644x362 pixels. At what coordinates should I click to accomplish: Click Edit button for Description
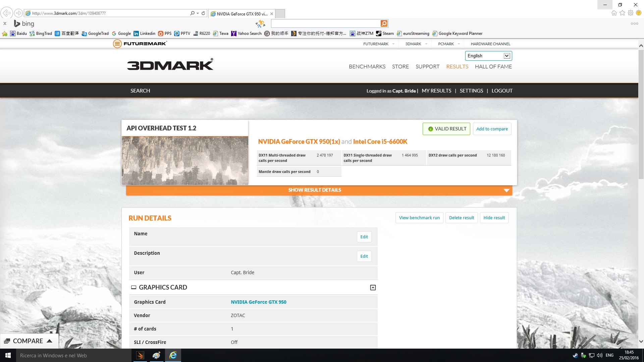point(364,256)
